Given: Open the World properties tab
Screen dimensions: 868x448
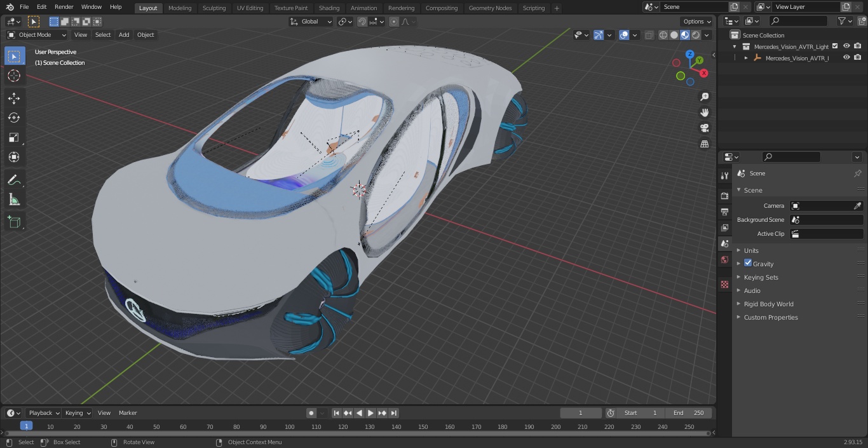Looking at the screenshot, I should [x=724, y=259].
